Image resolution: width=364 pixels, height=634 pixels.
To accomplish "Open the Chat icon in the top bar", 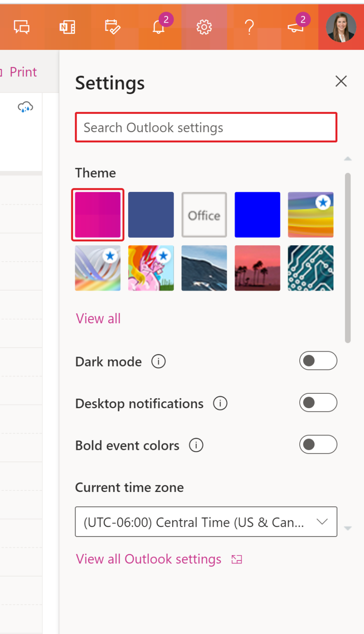I will [21, 27].
